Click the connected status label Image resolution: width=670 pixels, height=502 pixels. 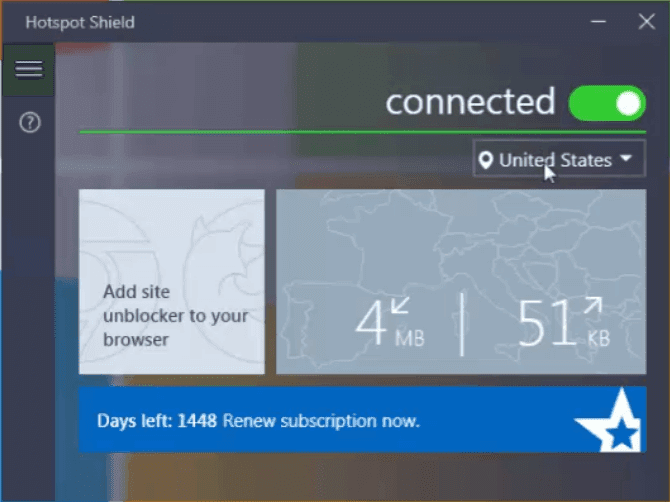[x=470, y=102]
